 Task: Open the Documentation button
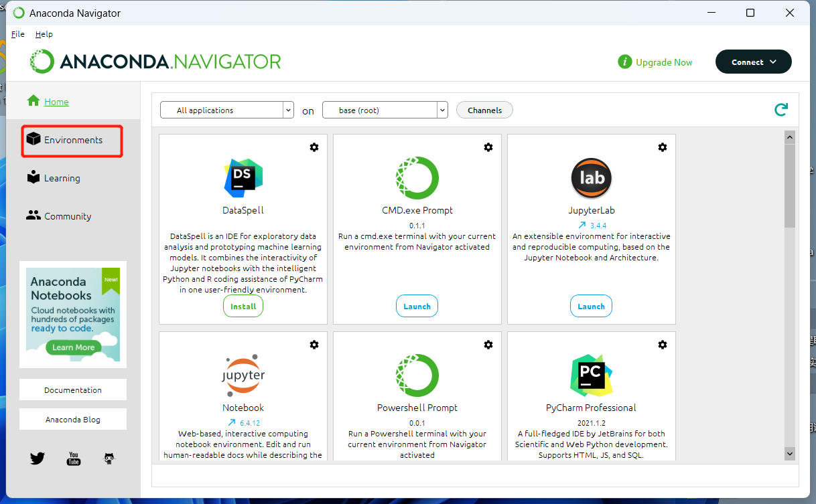click(x=73, y=390)
